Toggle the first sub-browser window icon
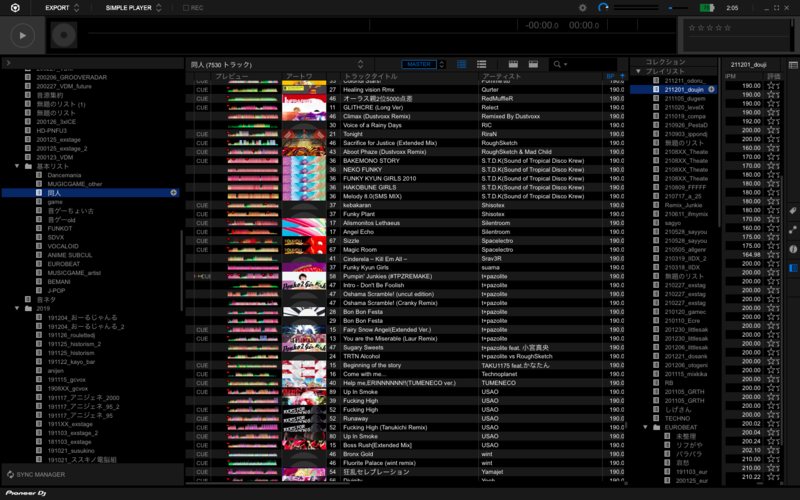The height and width of the screenshot is (500, 800). [x=513, y=64]
